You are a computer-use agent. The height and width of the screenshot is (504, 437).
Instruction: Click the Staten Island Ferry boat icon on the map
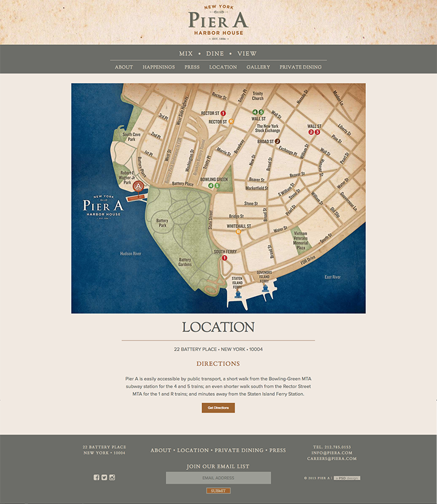[238, 294]
